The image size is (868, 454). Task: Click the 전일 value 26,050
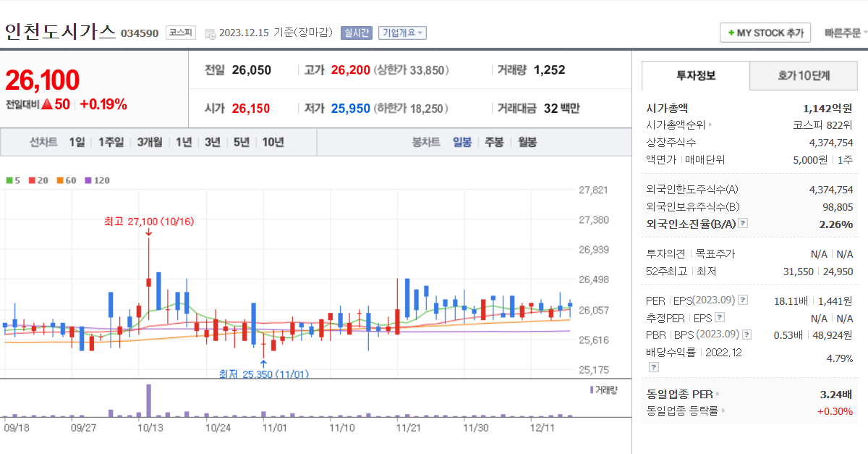252,70
